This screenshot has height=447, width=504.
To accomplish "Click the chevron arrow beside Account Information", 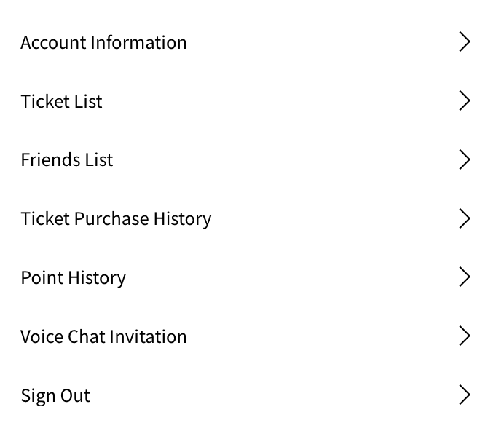I will pos(465,42).
